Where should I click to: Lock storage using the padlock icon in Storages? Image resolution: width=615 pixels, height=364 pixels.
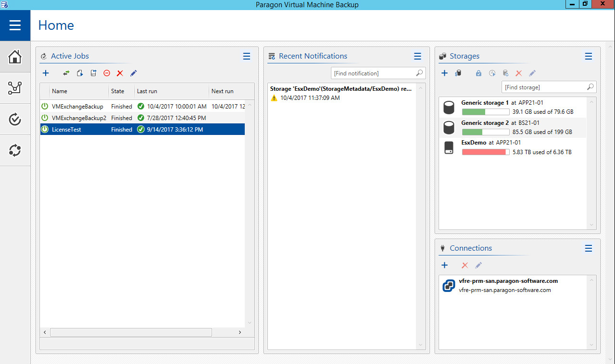pyautogui.click(x=478, y=73)
